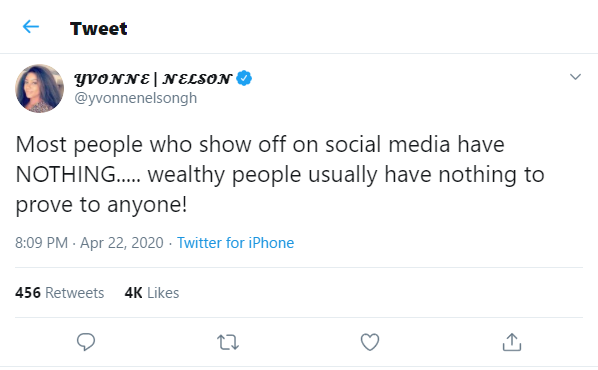Visit the @yvonnenelsongh handle link

point(136,98)
